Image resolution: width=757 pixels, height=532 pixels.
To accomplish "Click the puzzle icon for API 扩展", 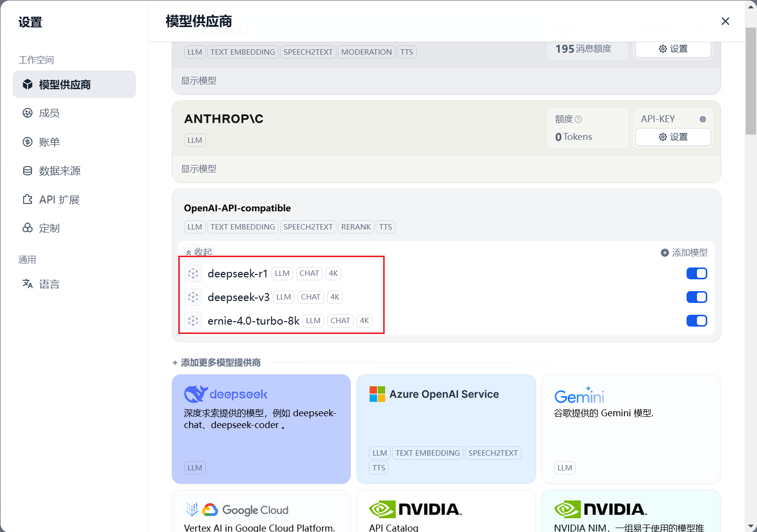I will click(28, 199).
